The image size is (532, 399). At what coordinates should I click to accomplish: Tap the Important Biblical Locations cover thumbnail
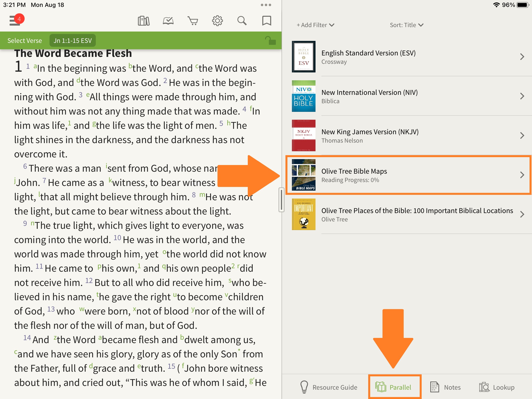coord(303,214)
